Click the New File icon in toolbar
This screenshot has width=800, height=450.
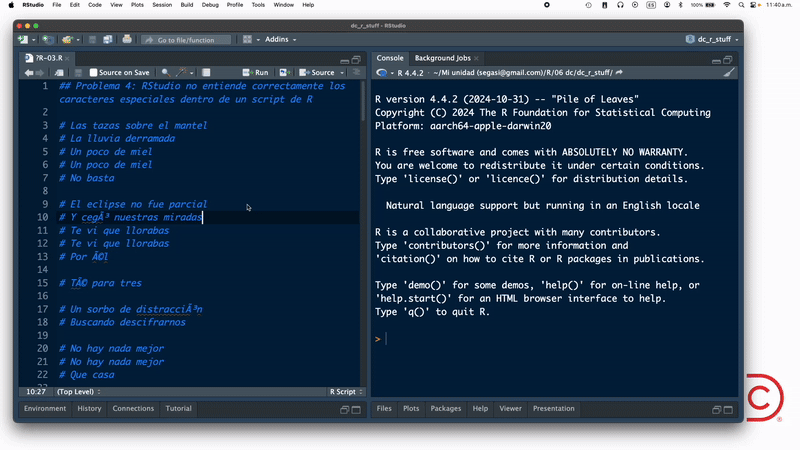23,39
